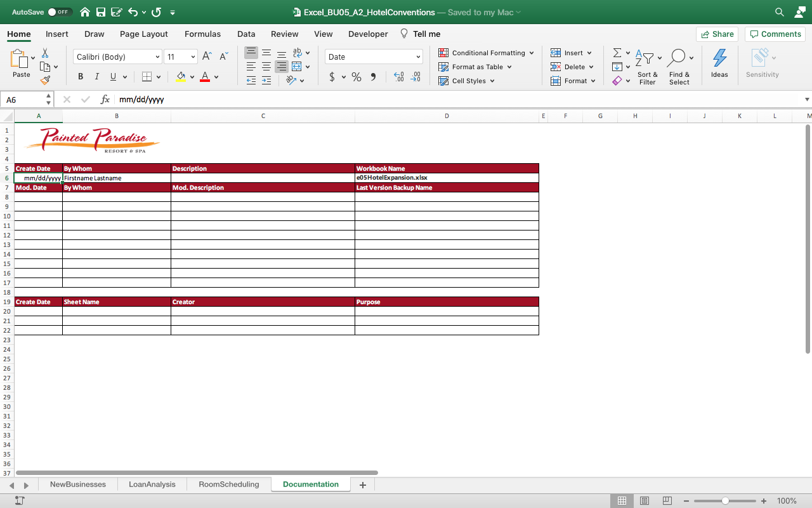
Task: Click the Sort & Filter button
Action: point(648,67)
